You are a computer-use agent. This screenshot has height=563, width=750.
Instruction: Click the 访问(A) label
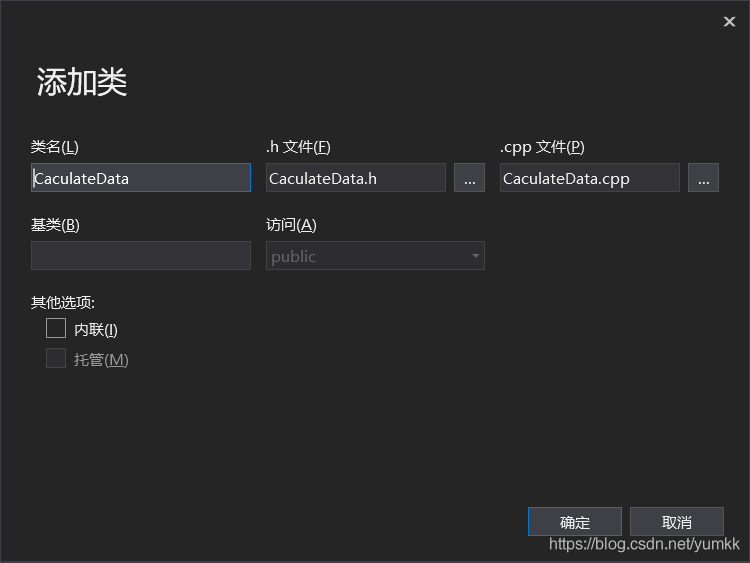(x=291, y=225)
